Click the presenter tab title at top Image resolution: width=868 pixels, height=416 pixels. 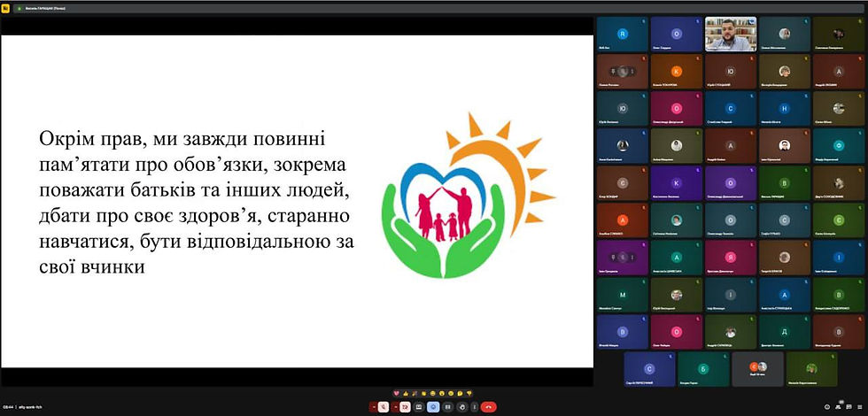click(45, 8)
